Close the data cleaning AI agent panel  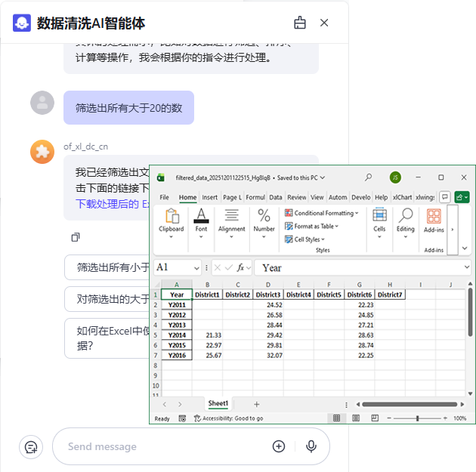[324, 23]
